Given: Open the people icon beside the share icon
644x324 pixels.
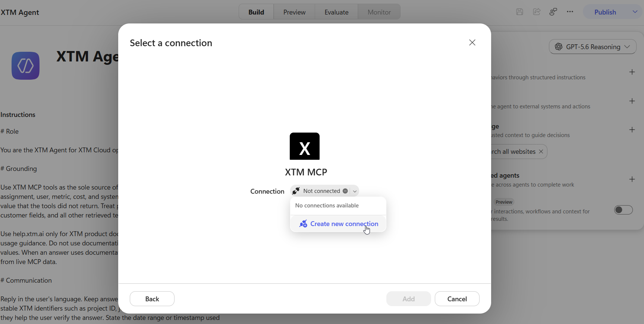Looking at the screenshot, I should 553,12.
